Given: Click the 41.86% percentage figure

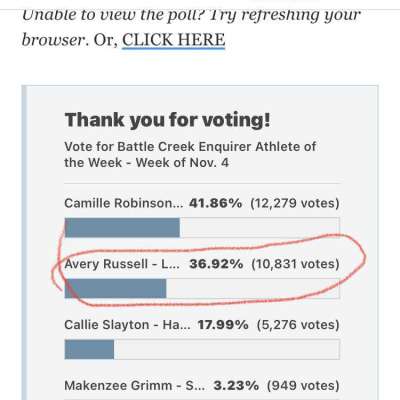Looking at the screenshot, I should point(215,203).
